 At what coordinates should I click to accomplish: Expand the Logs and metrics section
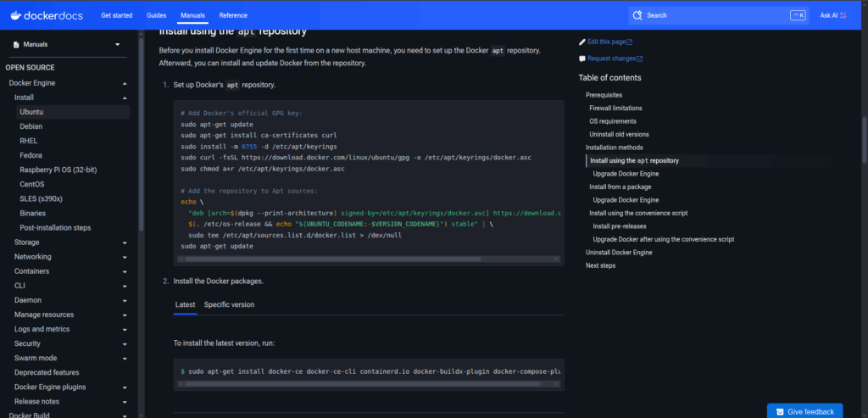coord(125,330)
